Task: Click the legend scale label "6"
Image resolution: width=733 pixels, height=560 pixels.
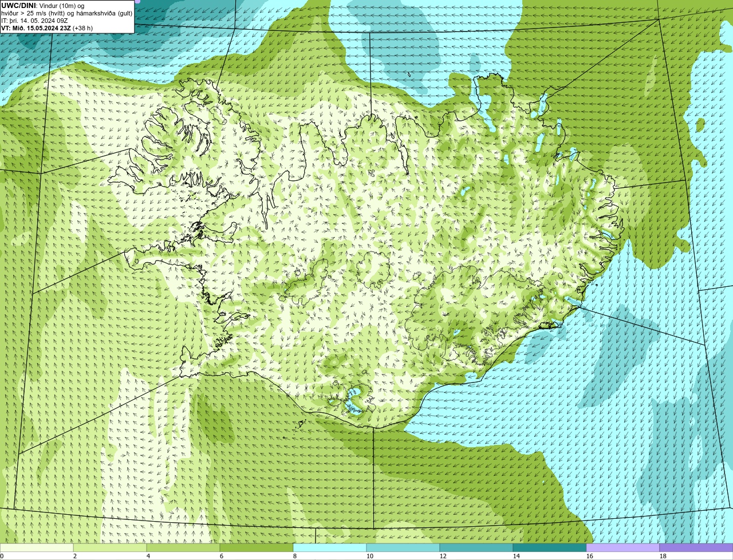Action: (222, 556)
